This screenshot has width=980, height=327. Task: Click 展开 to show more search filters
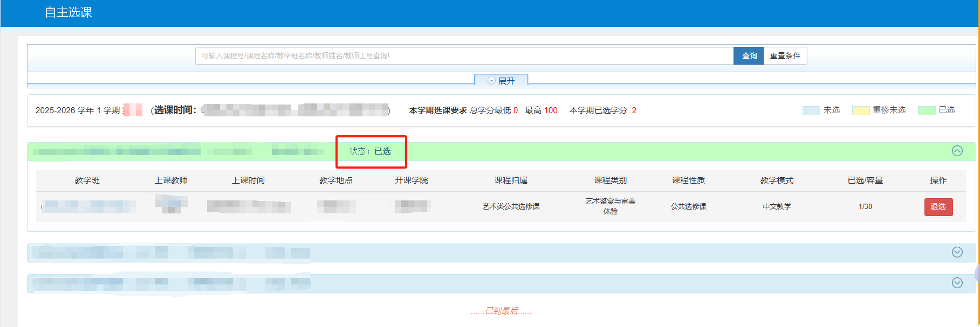pos(501,81)
